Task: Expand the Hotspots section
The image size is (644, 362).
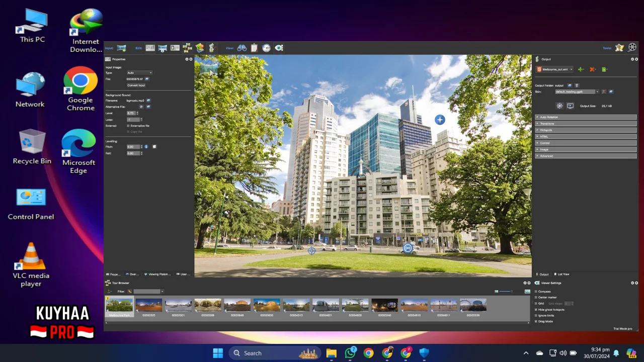Action: (586, 130)
